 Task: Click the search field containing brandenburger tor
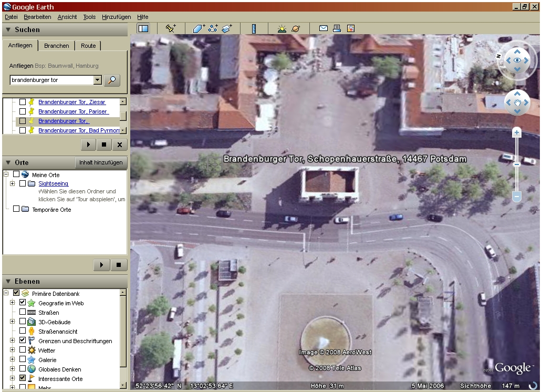52,80
